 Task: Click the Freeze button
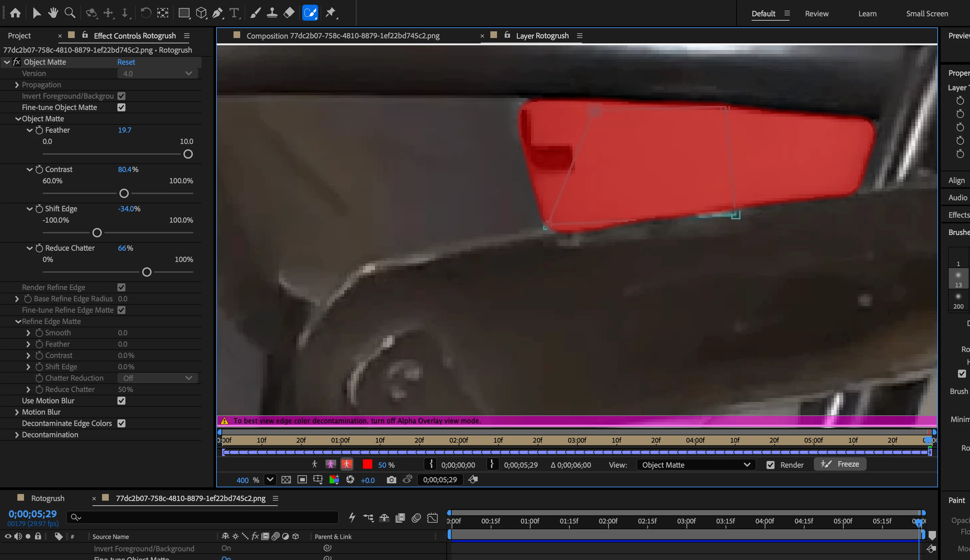(x=840, y=464)
